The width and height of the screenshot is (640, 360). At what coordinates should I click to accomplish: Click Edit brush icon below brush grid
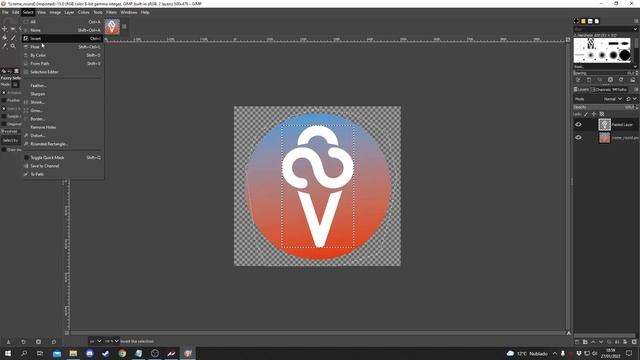(x=578, y=80)
